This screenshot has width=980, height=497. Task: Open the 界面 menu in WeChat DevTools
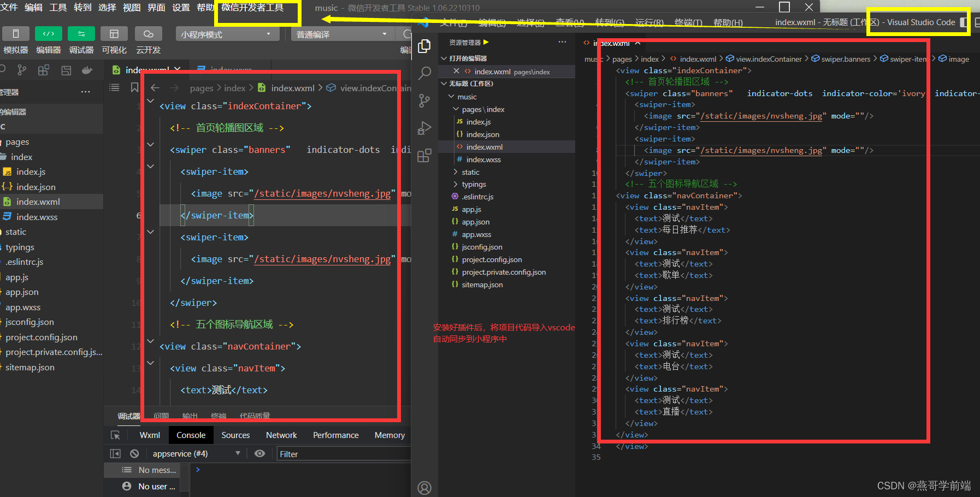pos(156,7)
